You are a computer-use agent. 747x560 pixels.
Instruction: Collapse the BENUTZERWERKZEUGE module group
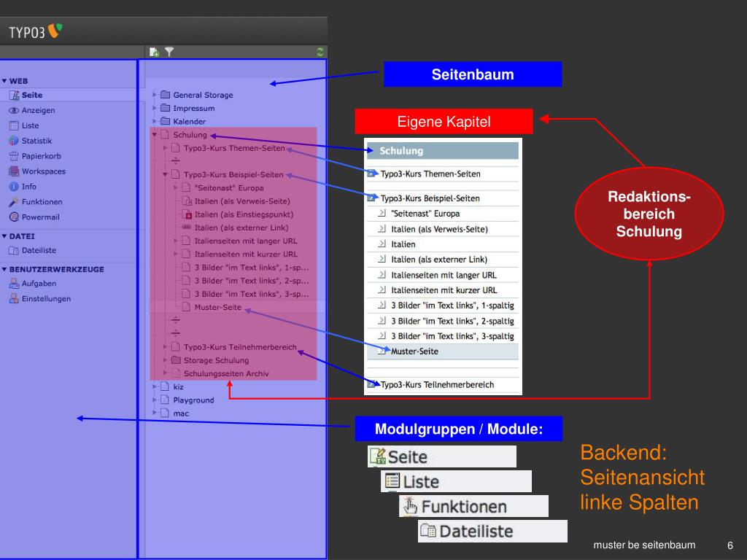pos(4,270)
